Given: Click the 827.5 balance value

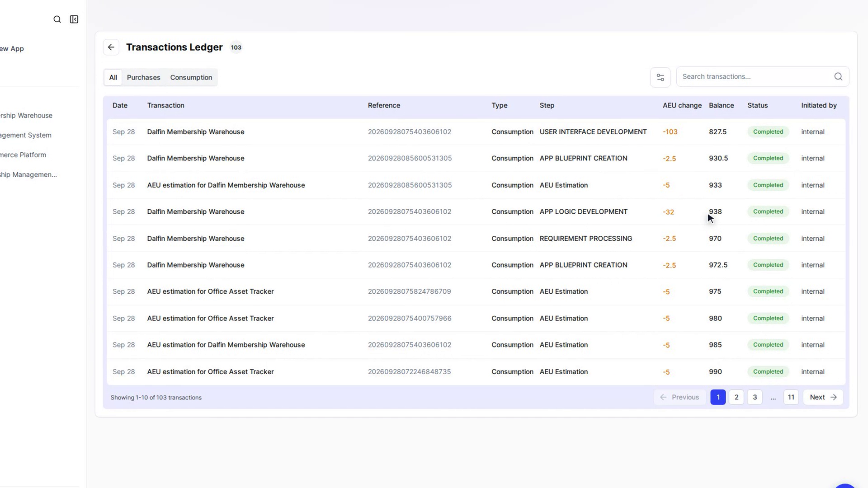Looking at the screenshot, I should click(717, 132).
